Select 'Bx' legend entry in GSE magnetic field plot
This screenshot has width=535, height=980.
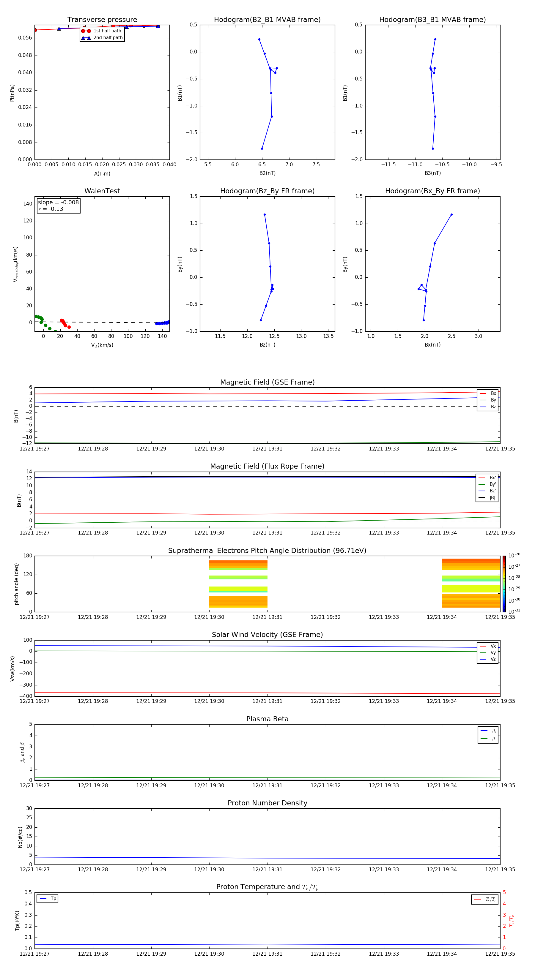coord(488,393)
